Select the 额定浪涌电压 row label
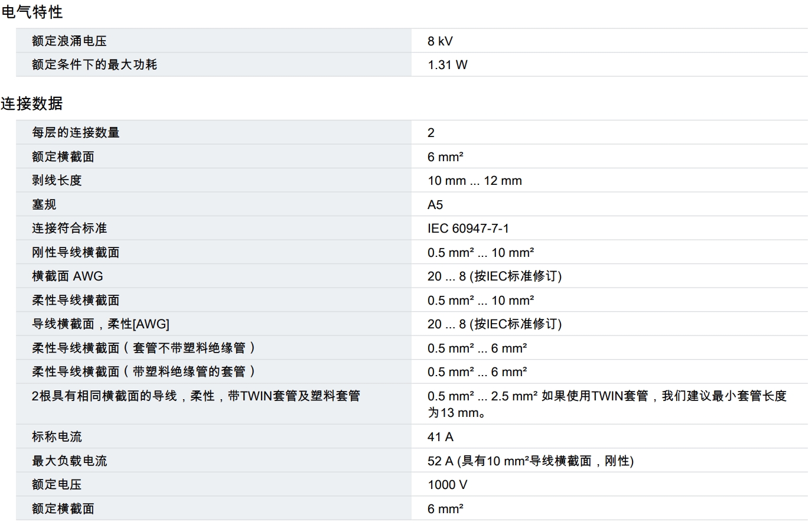Image resolution: width=812 pixels, height=525 pixels. tap(69, 41)
